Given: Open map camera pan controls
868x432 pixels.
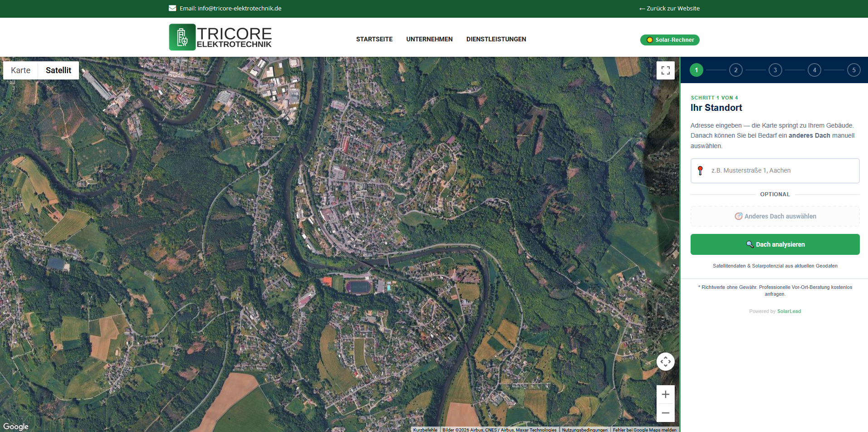Looking at the screenshot, I should coord(665,362).
